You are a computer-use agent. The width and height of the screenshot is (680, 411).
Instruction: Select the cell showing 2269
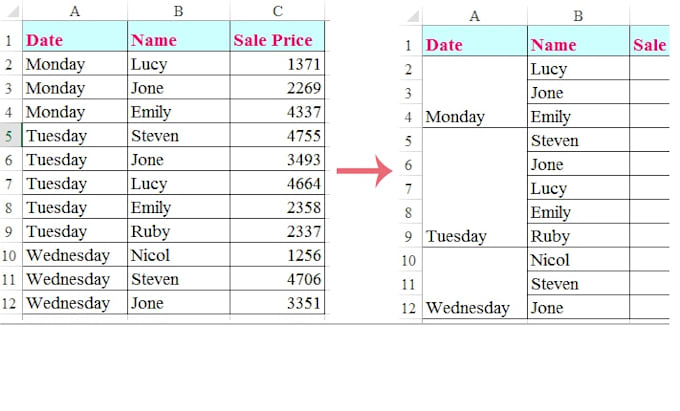pos(277,88)
